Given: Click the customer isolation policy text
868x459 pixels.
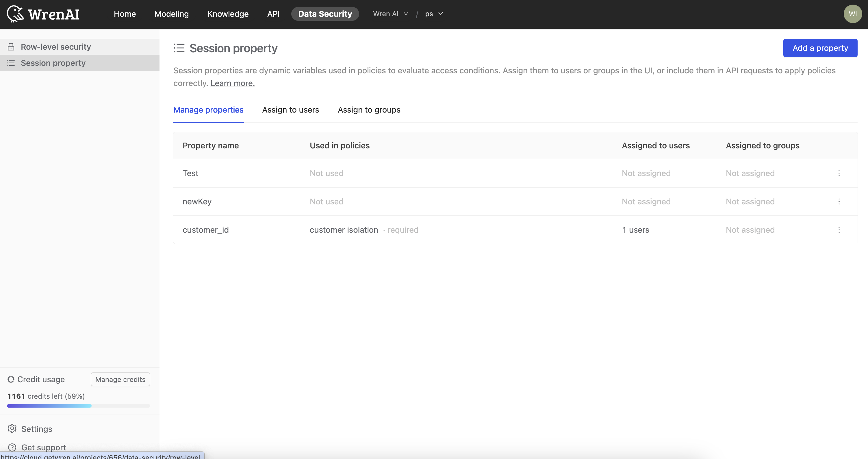Looking at the screenshot, I should coord(344,230).
